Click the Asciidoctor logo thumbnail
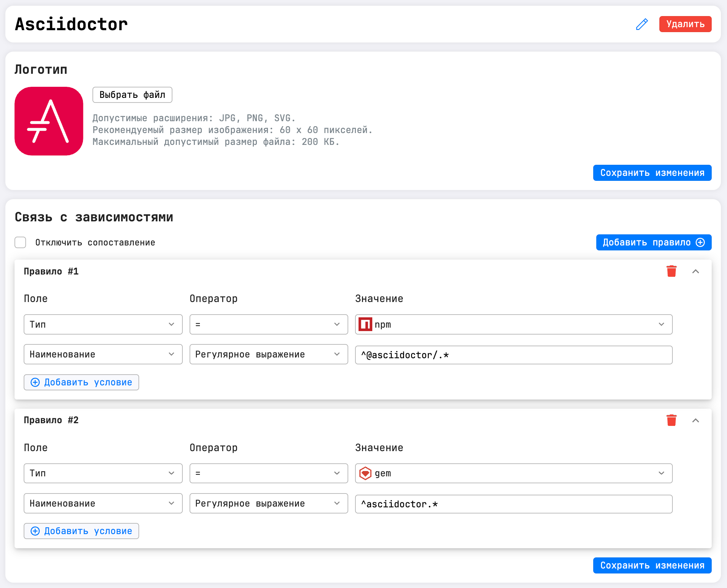Viewport: 727px width, 588px height. (x=49, y=121)
